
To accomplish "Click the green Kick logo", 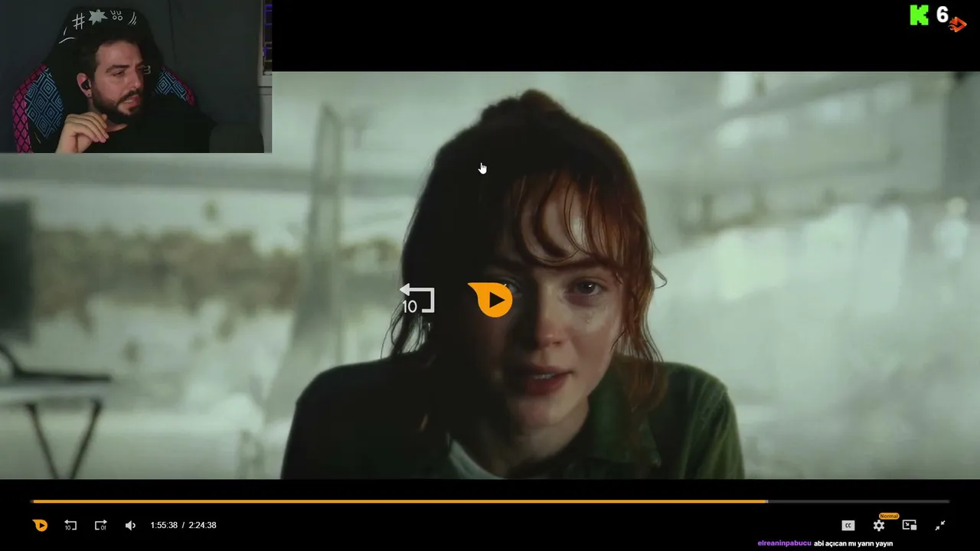I will [x=919, y=15].
